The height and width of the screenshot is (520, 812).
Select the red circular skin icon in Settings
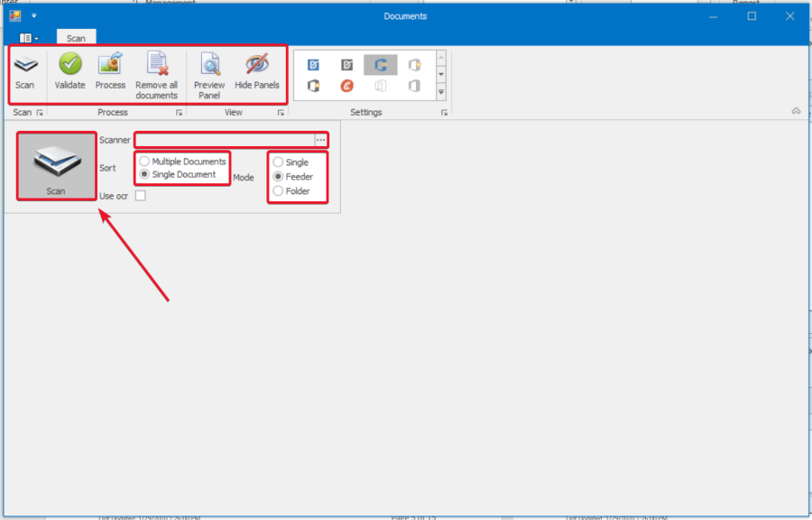[346, 86]
